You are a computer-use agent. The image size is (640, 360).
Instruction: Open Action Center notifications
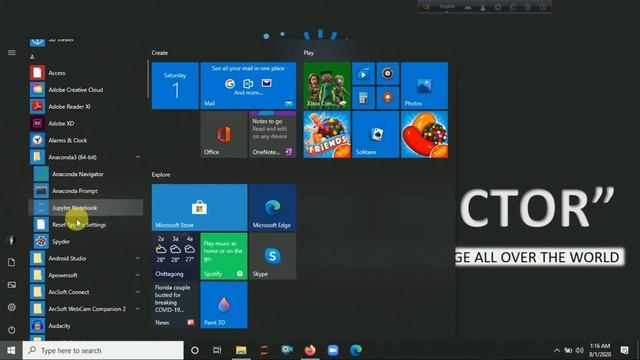pyautogui.click(x=624, y=350)
